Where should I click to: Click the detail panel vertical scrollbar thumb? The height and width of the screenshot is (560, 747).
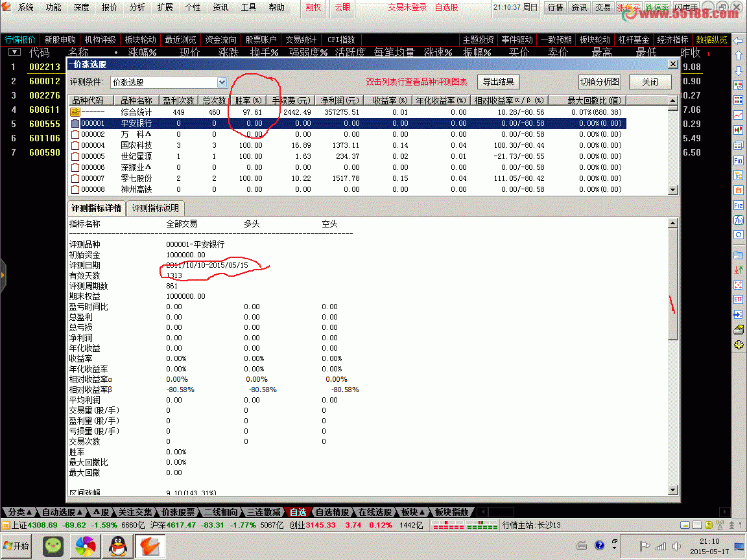point(672,285)
